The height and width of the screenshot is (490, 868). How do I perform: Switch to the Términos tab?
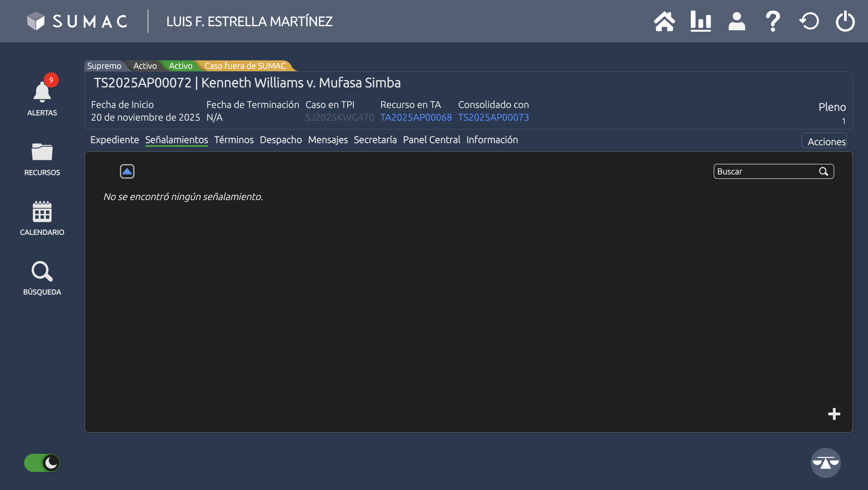(x=234, y=140)
